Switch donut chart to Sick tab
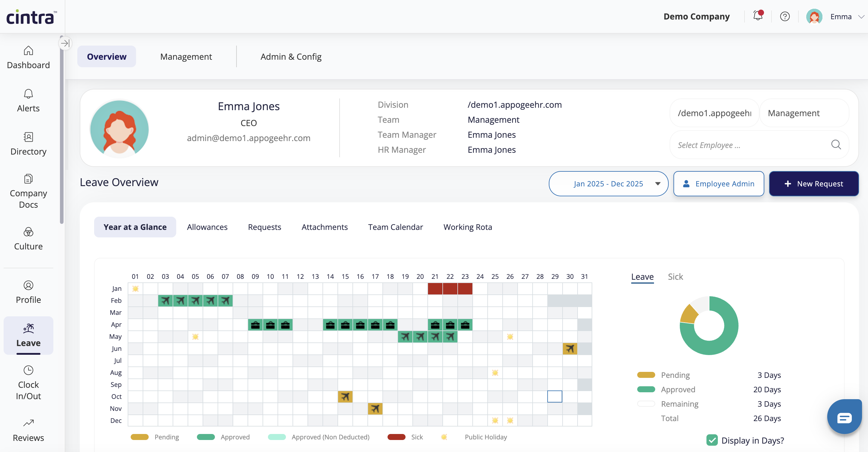 pyautogui.click(x=675, y=277)
